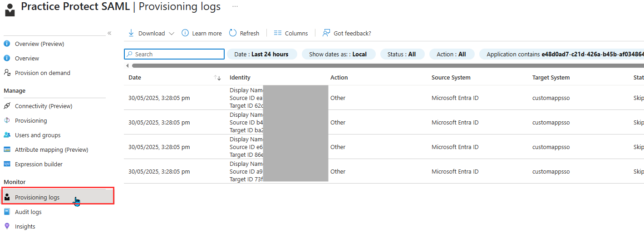Click the Refresh circular arrow icon
The height and width of the screenshot is (234, 644).
(233, 33)
